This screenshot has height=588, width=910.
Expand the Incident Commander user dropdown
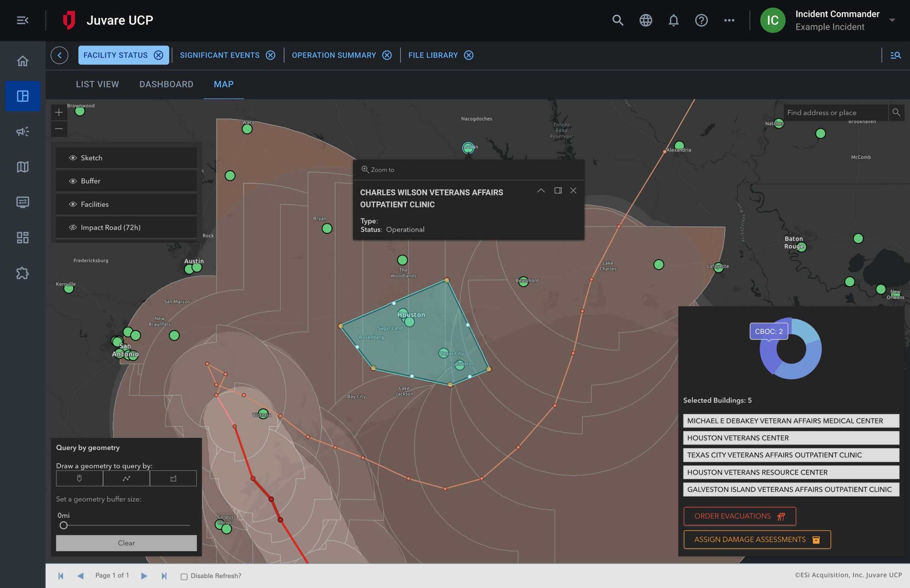coord(892,20)
